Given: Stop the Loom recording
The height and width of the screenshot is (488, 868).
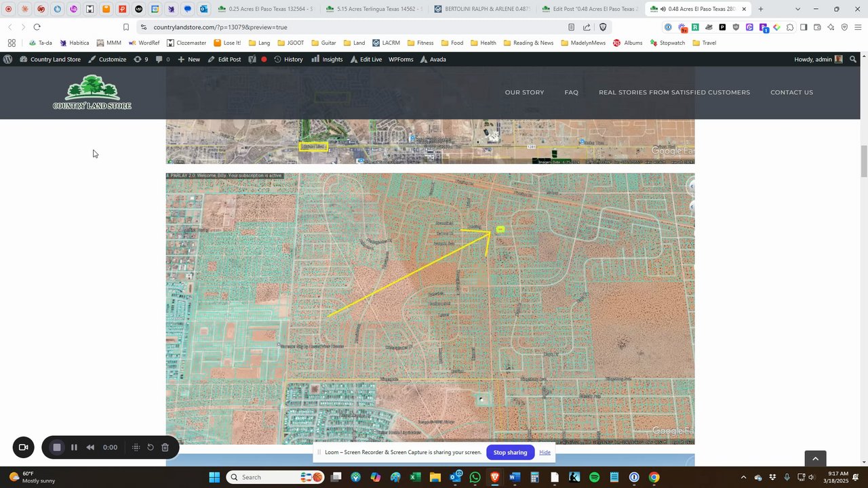Looking at the screenshot, I should point(57,447).
